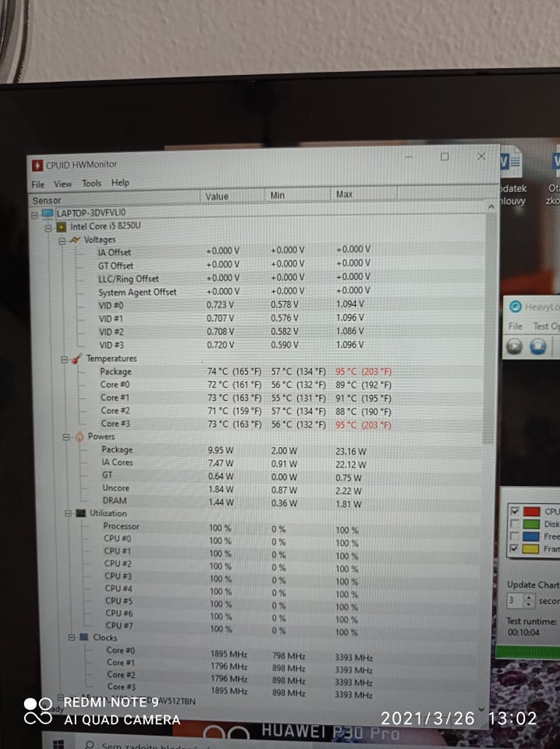Viewport: 560px width, 749px height.
Task: Click the Temperatures thermometer icon
Action: (x=77, y=359)
